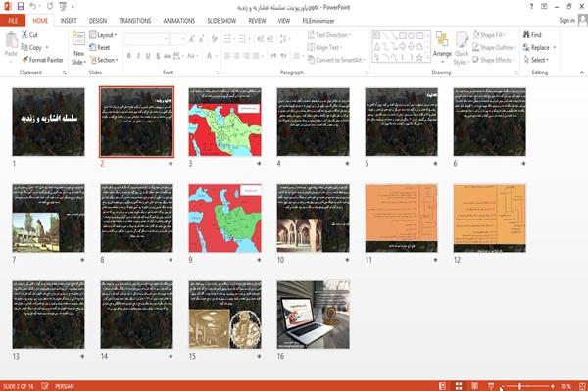
Task: Open the font size combo box
Action: pos(177,39)
